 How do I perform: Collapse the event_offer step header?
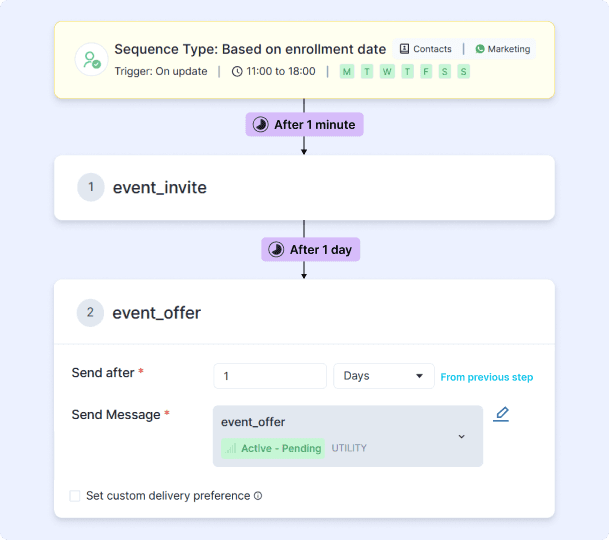point(304,313)
